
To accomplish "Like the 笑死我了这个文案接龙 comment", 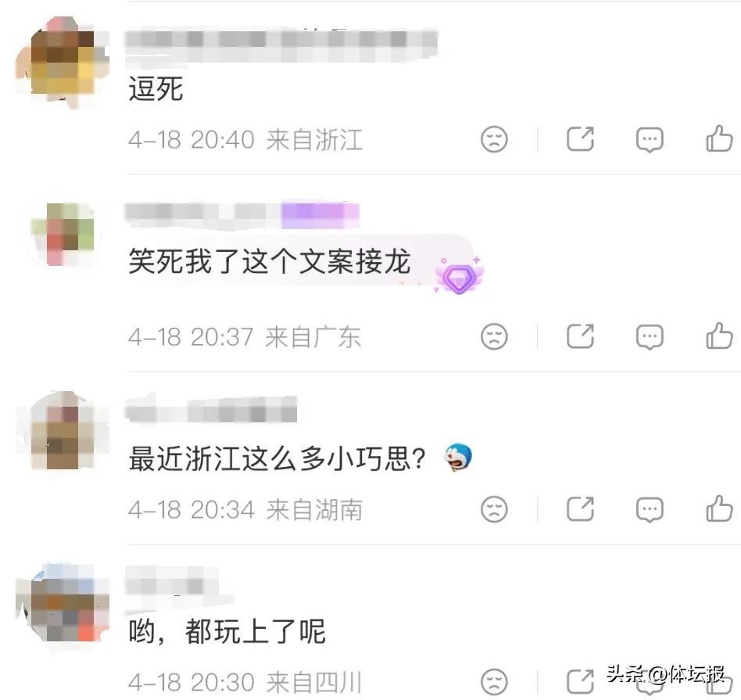I will pyautogui.click(x=719, y=336).
